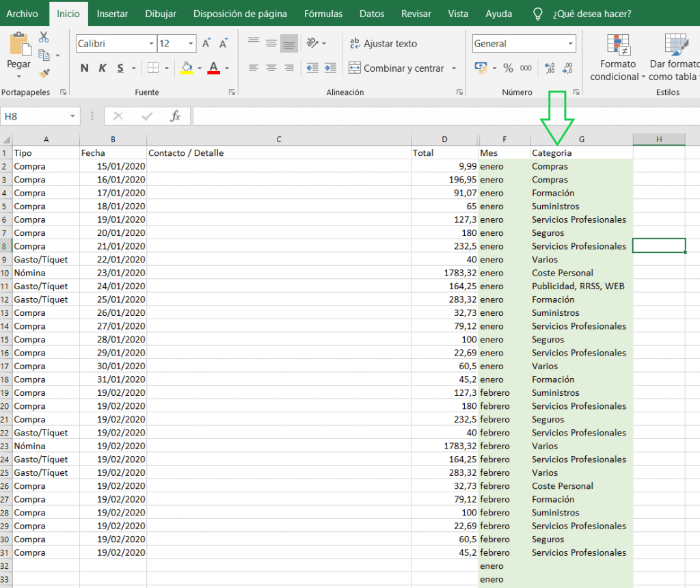Open Alineación dialog launcher
This screenshot has height=588, width=700.
tap(459, 92)
